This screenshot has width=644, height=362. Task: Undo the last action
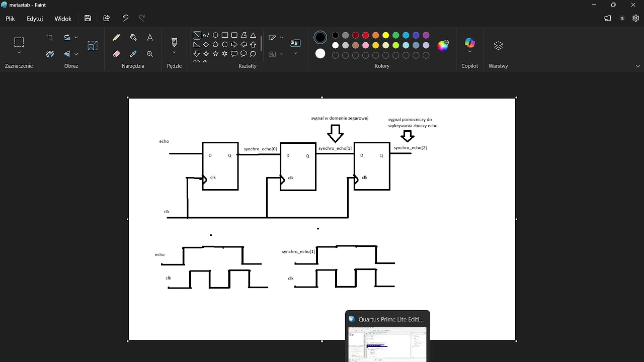pos(125,19)
